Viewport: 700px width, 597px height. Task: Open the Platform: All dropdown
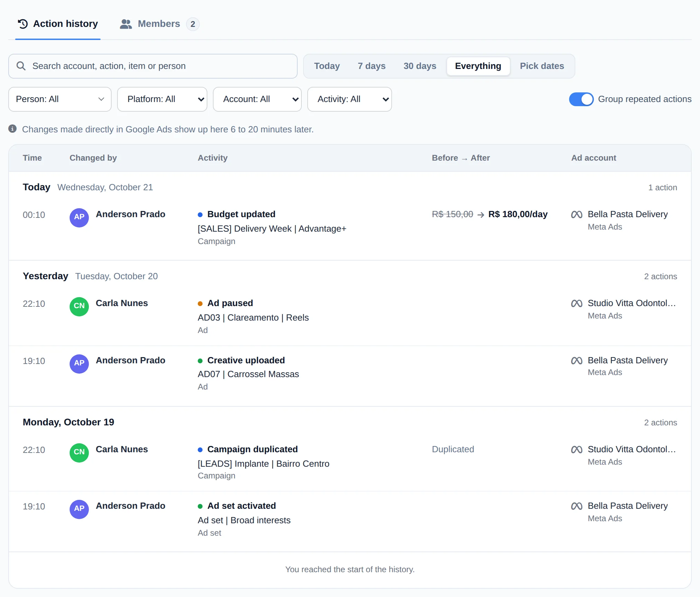(x=162, y=99)
